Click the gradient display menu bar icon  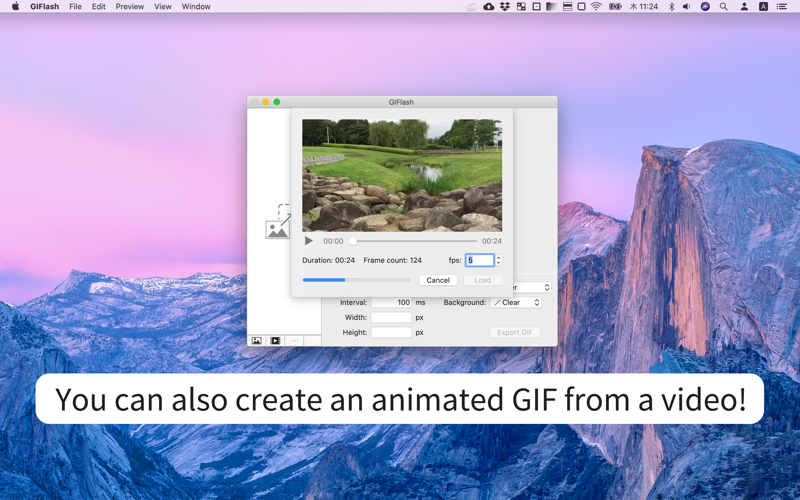[551, 7]
